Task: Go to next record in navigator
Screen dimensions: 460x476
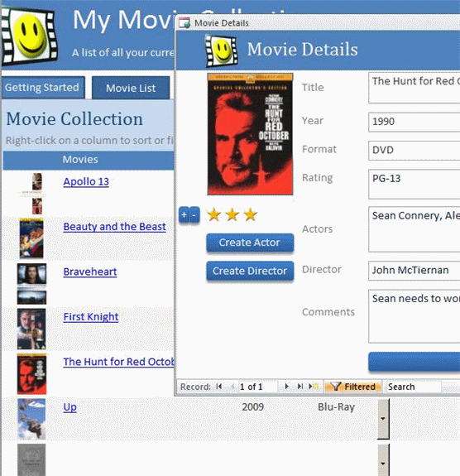Action: tap(286, 387)
